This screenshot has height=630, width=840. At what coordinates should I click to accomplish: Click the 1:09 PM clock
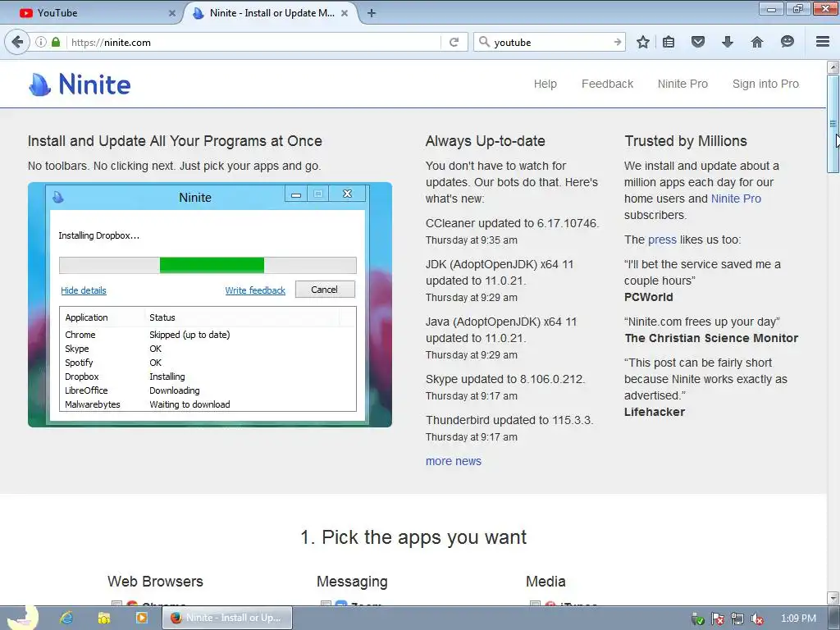[x=798, y=619]
